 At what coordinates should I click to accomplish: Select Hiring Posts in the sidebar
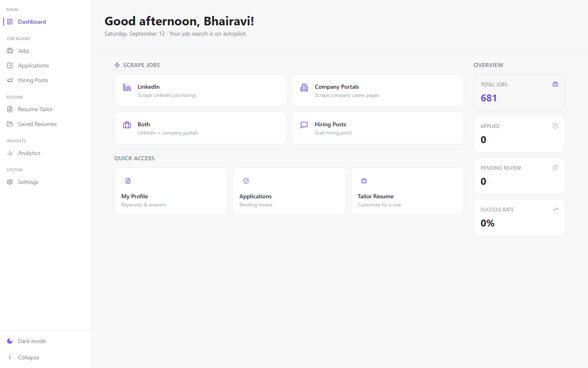pos(45,80)
